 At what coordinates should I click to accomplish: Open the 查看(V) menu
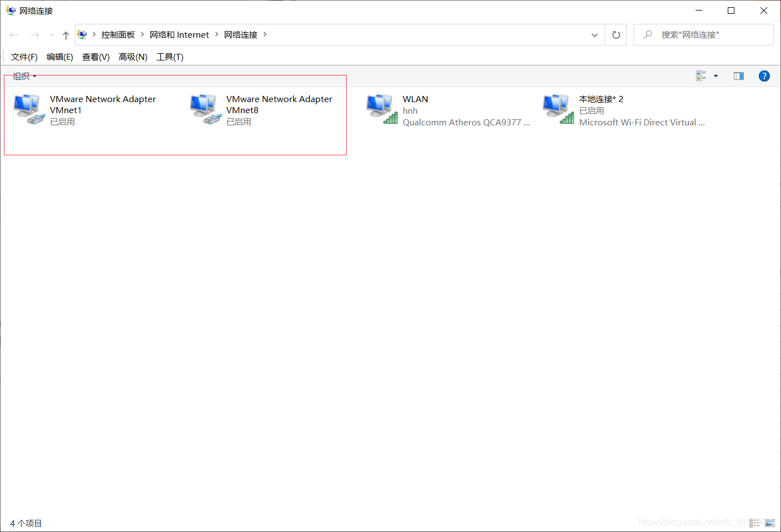pyautogui.click(x=96, y=57)
